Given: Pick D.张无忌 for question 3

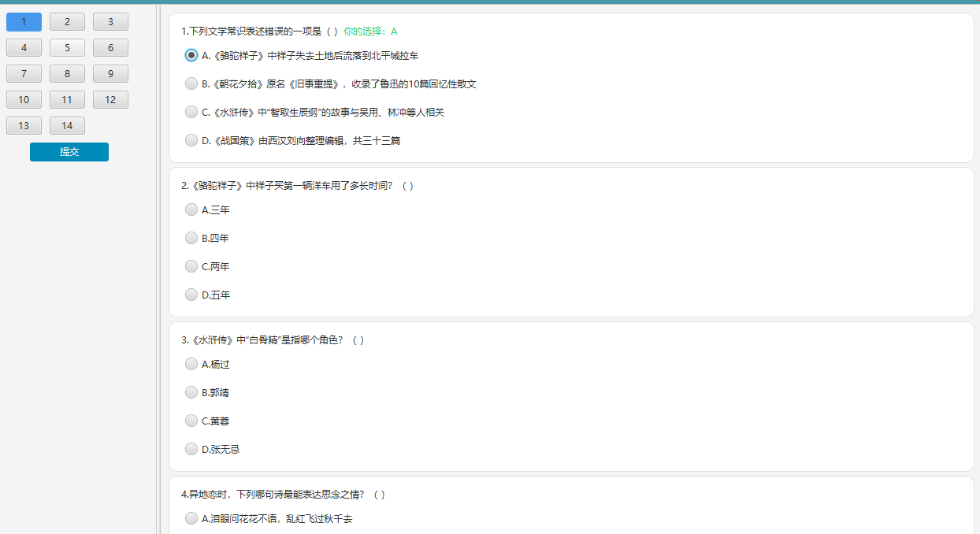Looking at the screenshot, I should click(191, 449).
